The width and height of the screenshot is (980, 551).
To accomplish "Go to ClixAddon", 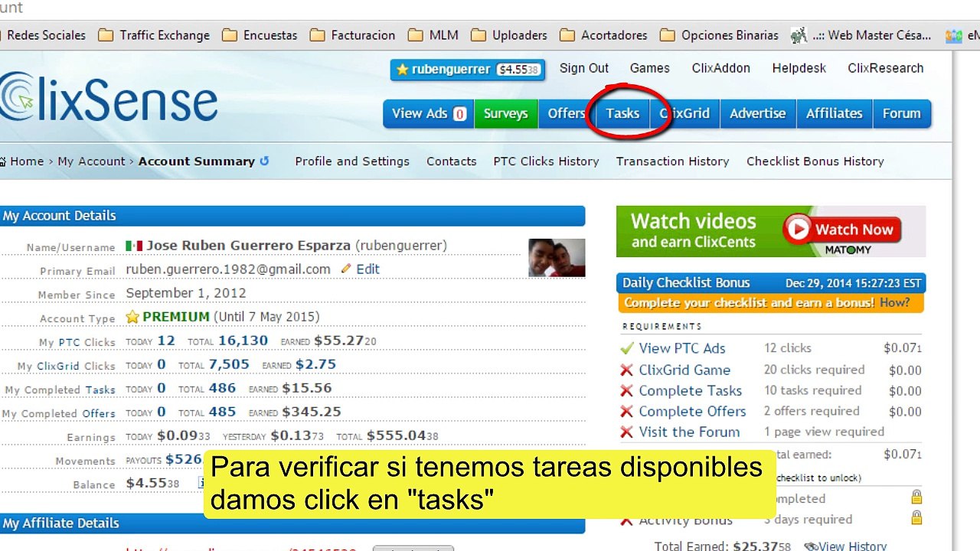I will [721, 68].
